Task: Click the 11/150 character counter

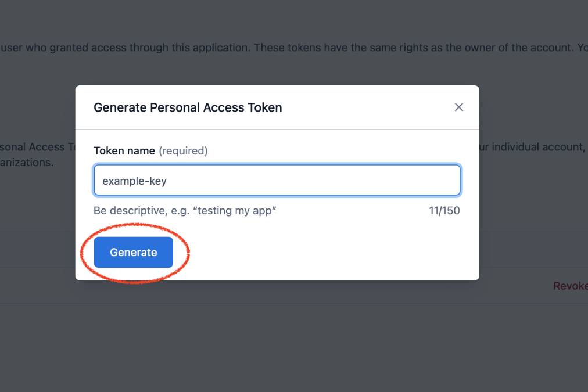Action: (x=444, y=211)
